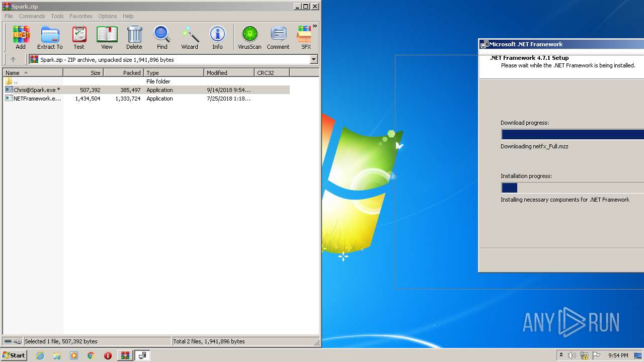Viewport: 644px width, 362px height.
Task: Open Windows Media Player taskbar icon
Action: pyautogui.click(x=74, y=355)
